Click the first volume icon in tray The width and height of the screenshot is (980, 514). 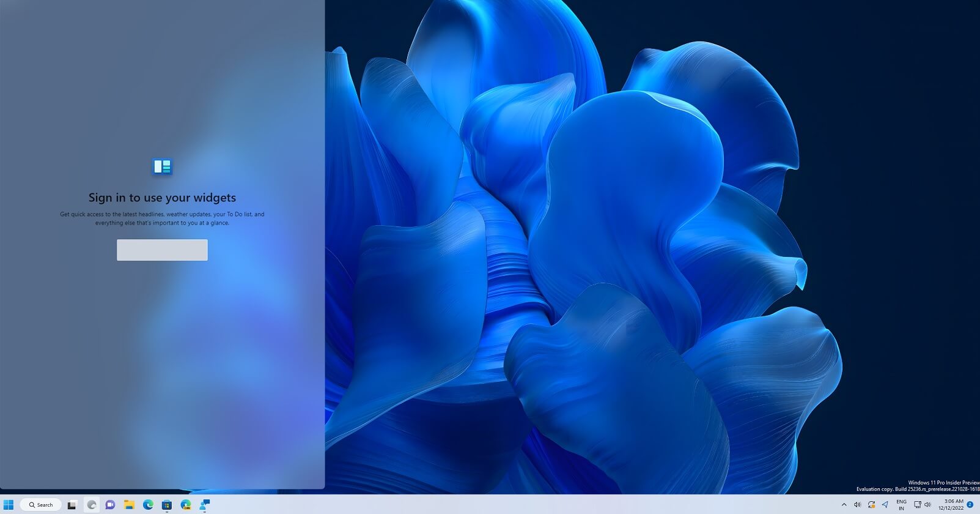pyautogui.click(x=857, y=505)
